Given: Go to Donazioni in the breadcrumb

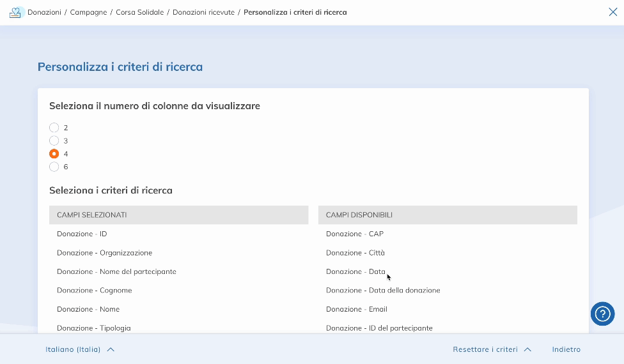Looking at the screenshot, I should click(44, 12).
